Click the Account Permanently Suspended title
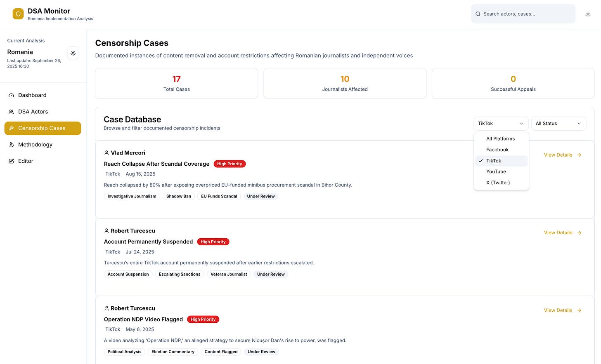The width and height of the screenshot is (601, 364). point(148,242)
